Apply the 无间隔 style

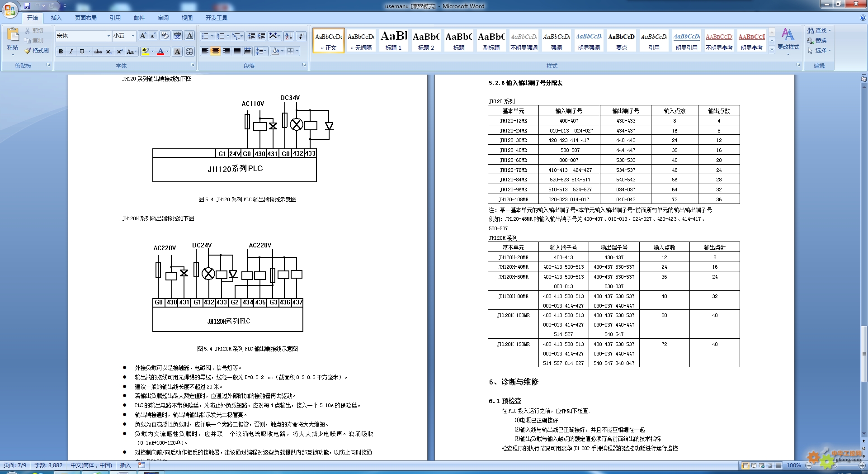pyautogui.click(x=361, y=40)
